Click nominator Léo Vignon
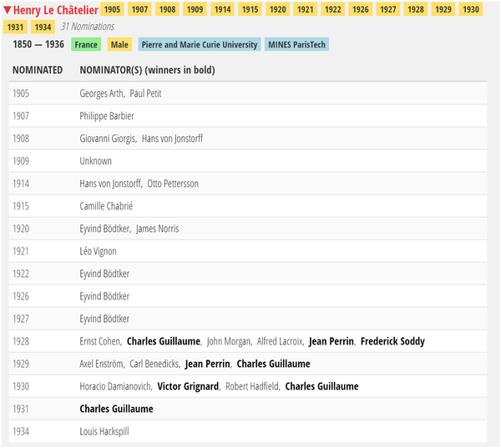The width and height of the screenshot is (501, 448). click(98, 251)
